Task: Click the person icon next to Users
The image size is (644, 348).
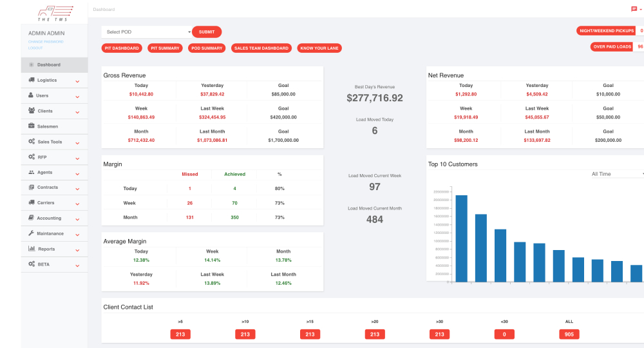Action: click(31, 95)
